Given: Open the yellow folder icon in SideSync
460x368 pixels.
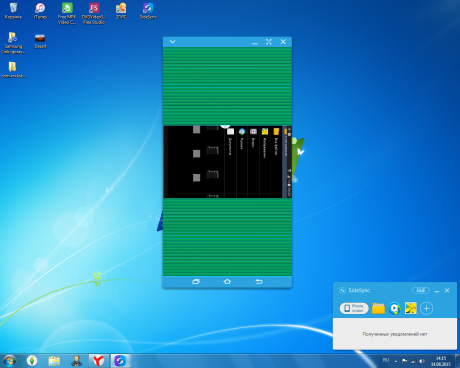Looking at the screenshot, I should click(378, 308).
